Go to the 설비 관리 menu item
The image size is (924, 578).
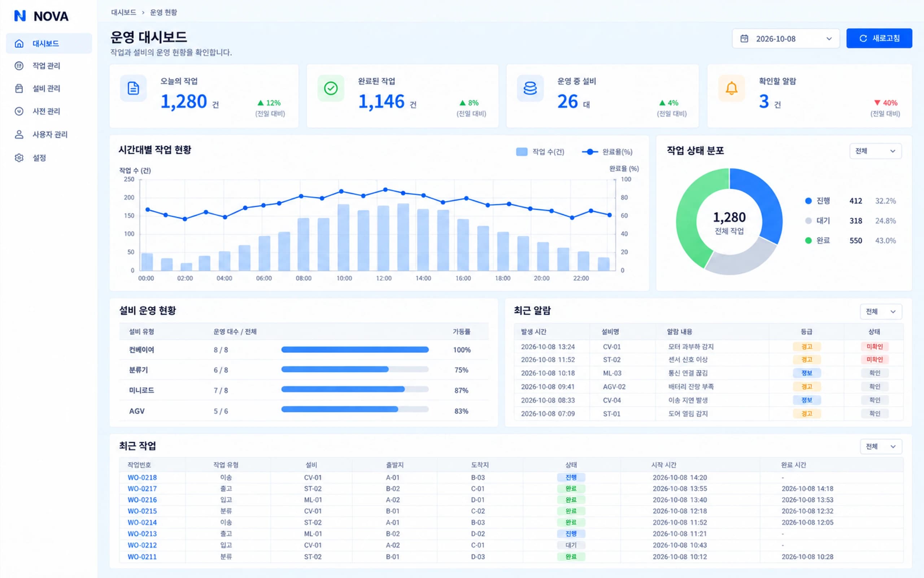tap(49, 88)
